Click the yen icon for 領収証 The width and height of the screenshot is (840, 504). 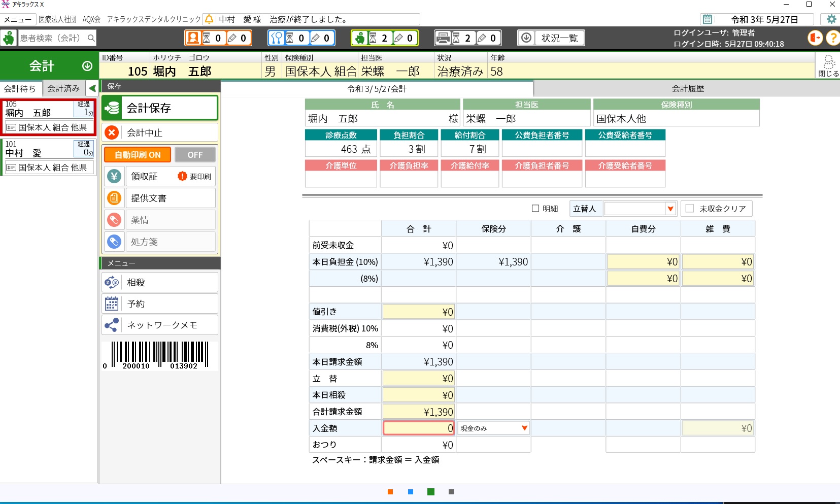pos(114,176)
